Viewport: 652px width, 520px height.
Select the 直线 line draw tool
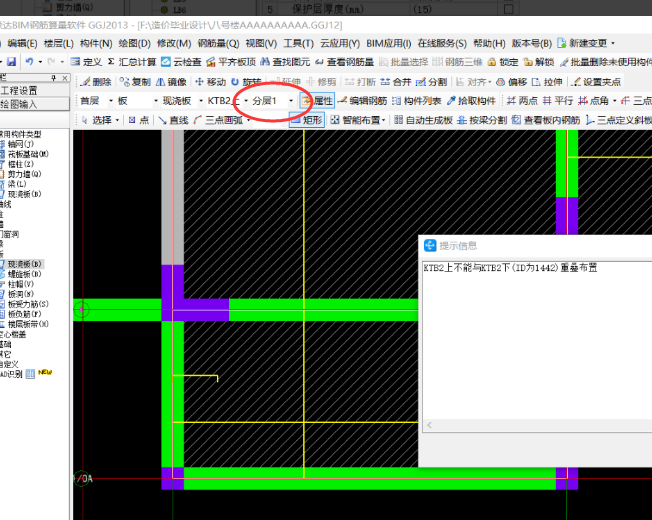pyautogui.click(x=173, y=120)
